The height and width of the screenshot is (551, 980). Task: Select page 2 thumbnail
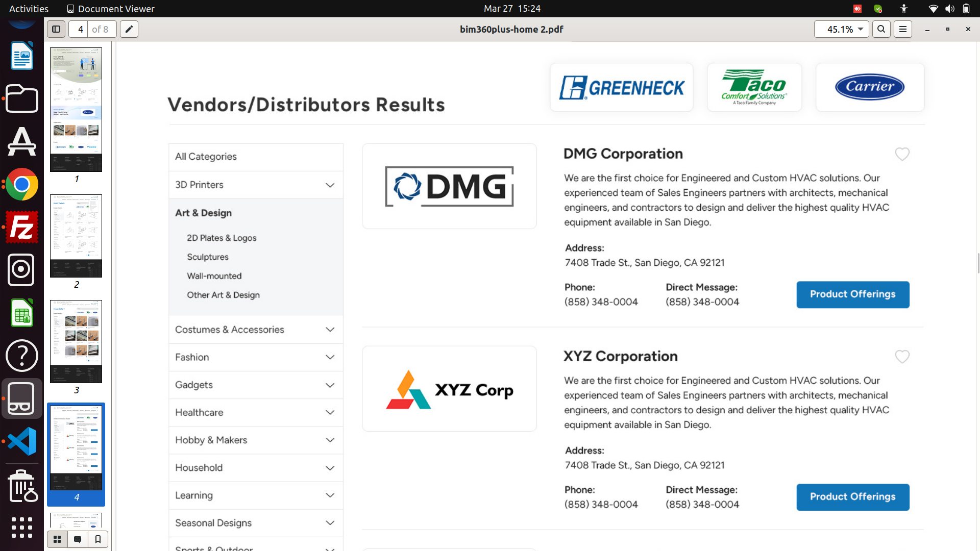(x=76, y=236)
